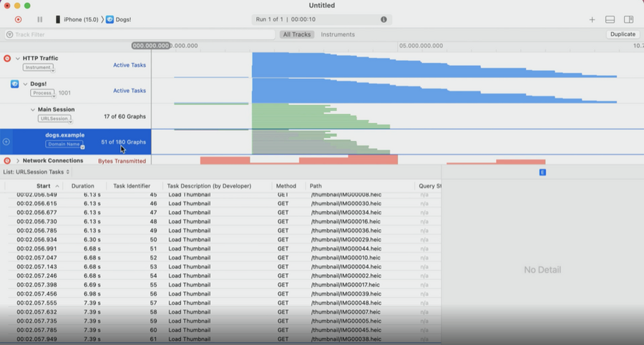644x345 pixels.
Task: Click the 6.30 s duration cell
Action: pos(92,240)
